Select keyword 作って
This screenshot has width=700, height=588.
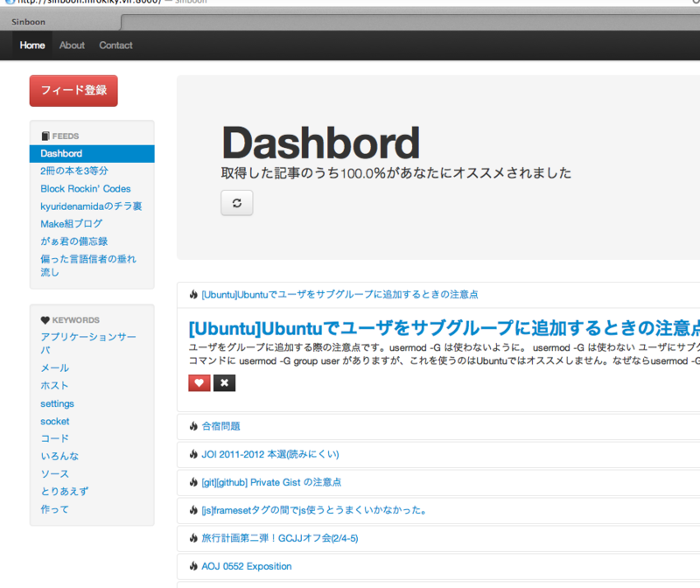pyautogui.click(x=54, y=509)
